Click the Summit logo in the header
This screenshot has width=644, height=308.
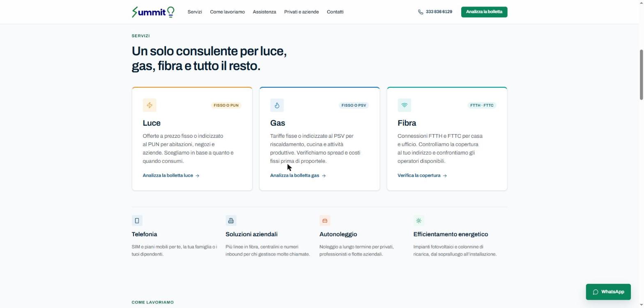(153, 12)
